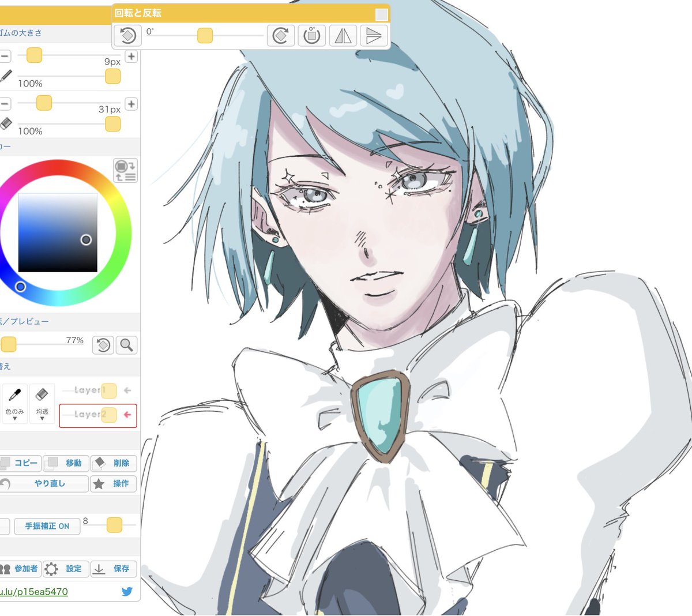Toggle 手振補正 ON stabilizer
The width and height of the screenshot is (692, 616).
click(x=47, y=526)
